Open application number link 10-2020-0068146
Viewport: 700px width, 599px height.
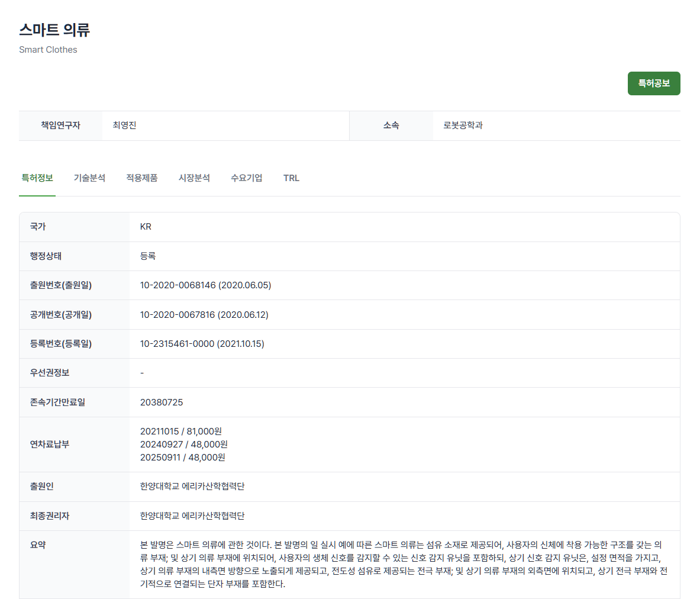tap(205, 285)
